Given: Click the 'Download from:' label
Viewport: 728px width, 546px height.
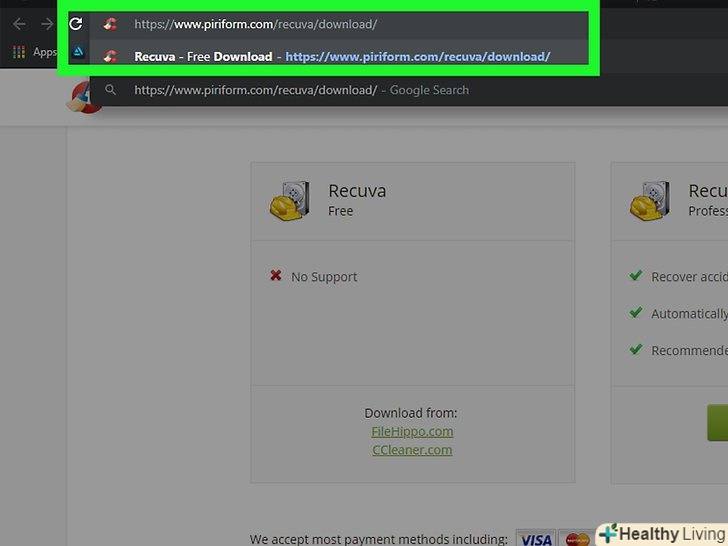Looking at the screenshot, I should coord(411,413).
